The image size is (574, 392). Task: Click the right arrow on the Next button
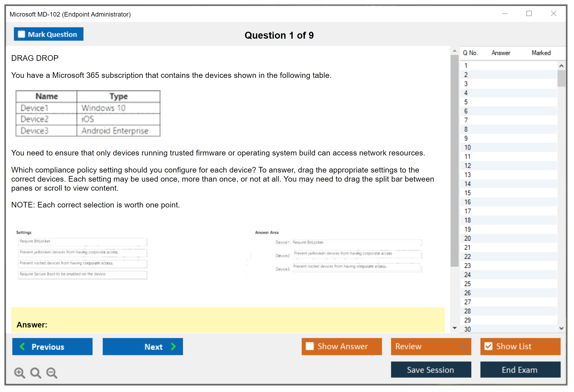point(173,346)
